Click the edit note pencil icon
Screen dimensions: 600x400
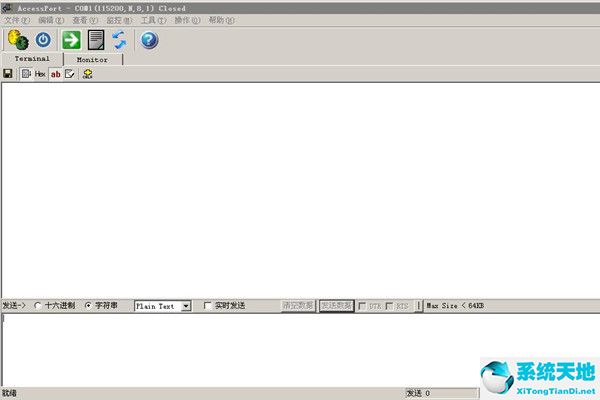(70, 74)
